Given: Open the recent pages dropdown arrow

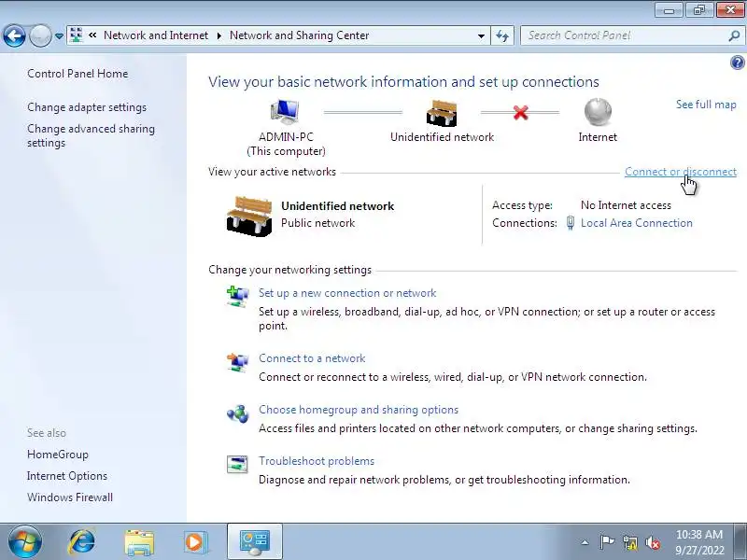Looking at the screenshot, I should pos(59,36).
